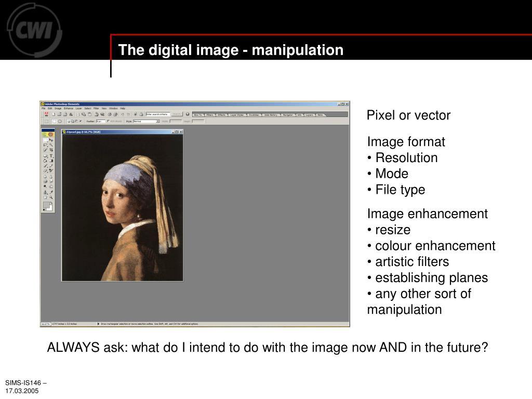
Task: Open the Window menu
Action: coord(113,108)
